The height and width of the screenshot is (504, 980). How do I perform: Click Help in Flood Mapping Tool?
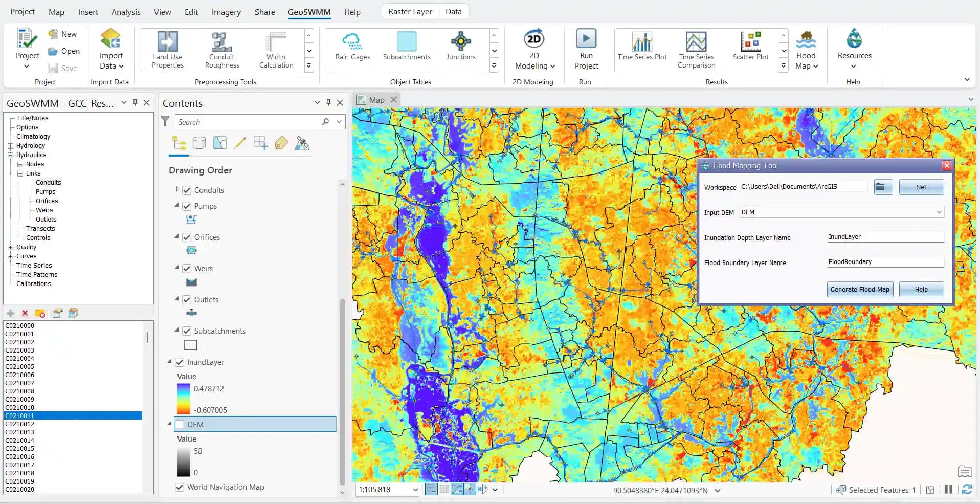(x=921, y=289)
